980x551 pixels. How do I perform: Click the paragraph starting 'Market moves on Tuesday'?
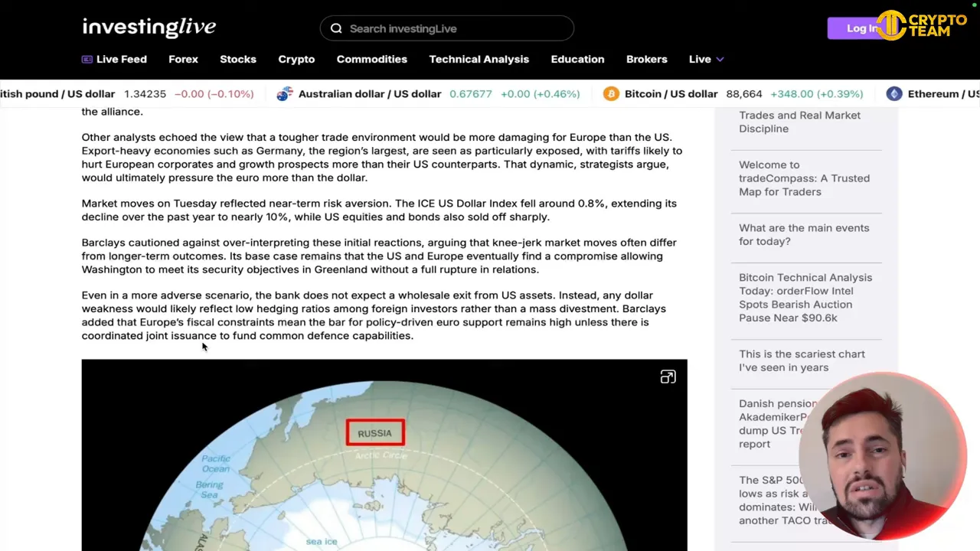click(379, 210)
